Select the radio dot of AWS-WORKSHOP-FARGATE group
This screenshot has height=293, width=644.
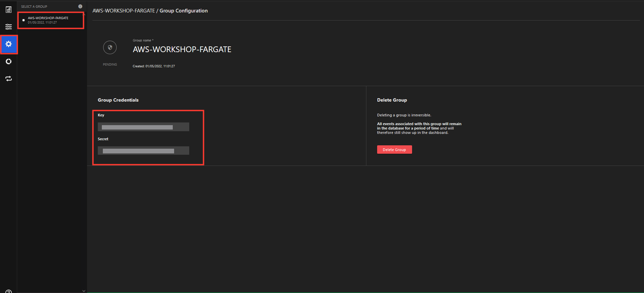pyautogui.click(x=24, y=20)
